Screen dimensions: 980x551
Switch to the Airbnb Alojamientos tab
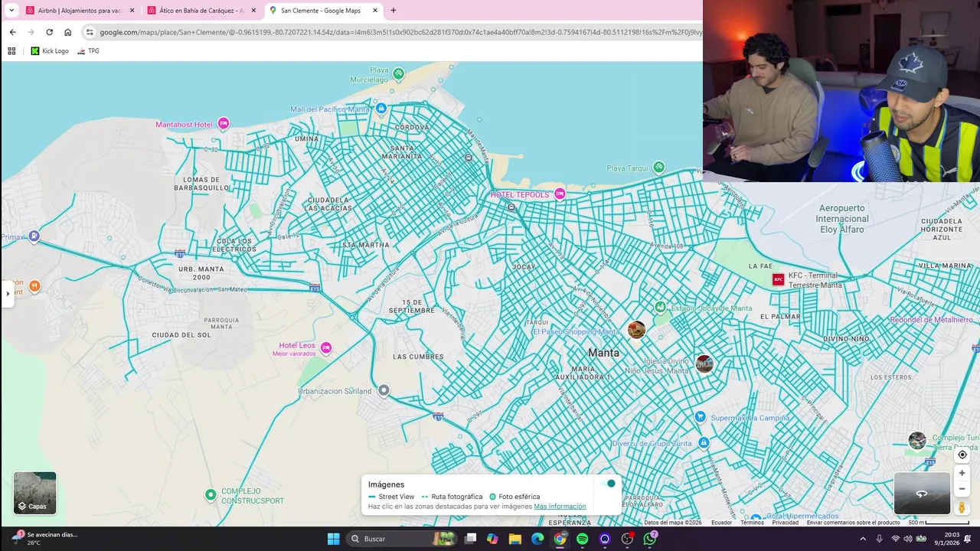point(80,11)
